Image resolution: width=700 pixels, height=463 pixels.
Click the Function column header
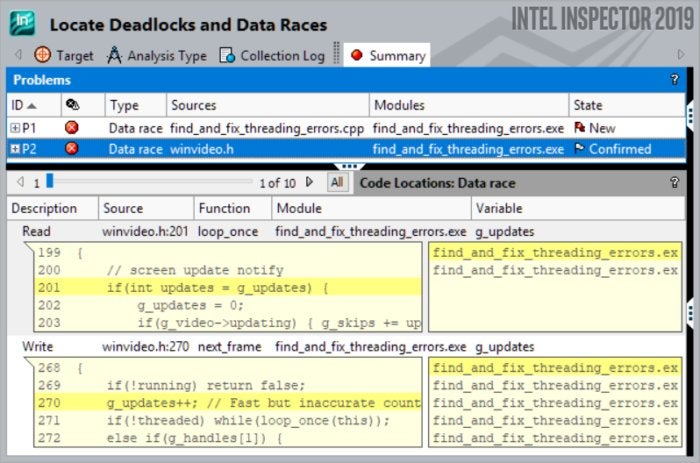tap(233, 208)
